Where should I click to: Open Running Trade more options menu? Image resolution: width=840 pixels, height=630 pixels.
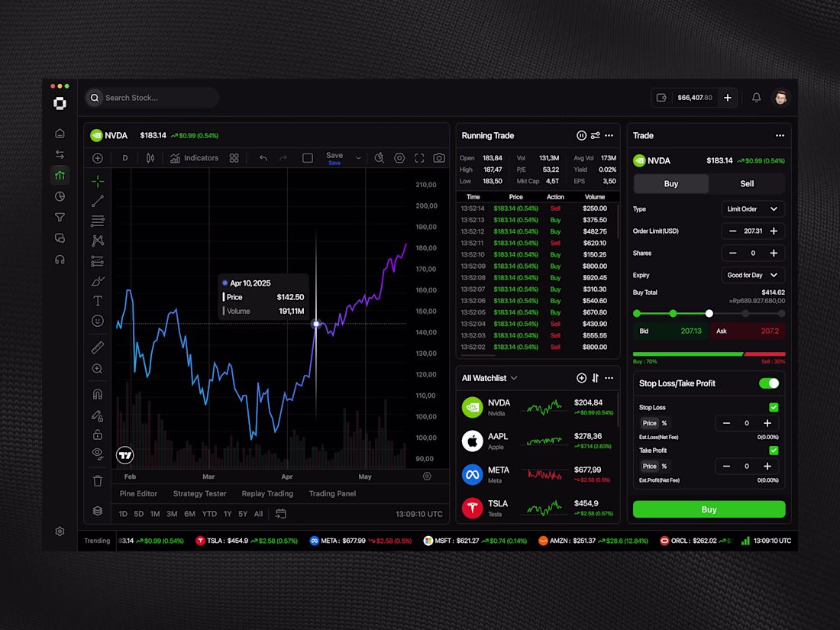(x=609, y=135)
